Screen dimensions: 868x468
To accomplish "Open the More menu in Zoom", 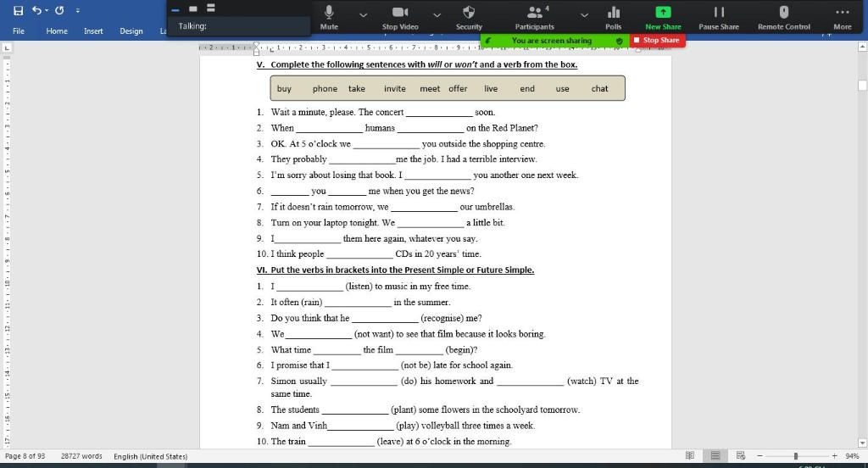I will pos(843,17).
